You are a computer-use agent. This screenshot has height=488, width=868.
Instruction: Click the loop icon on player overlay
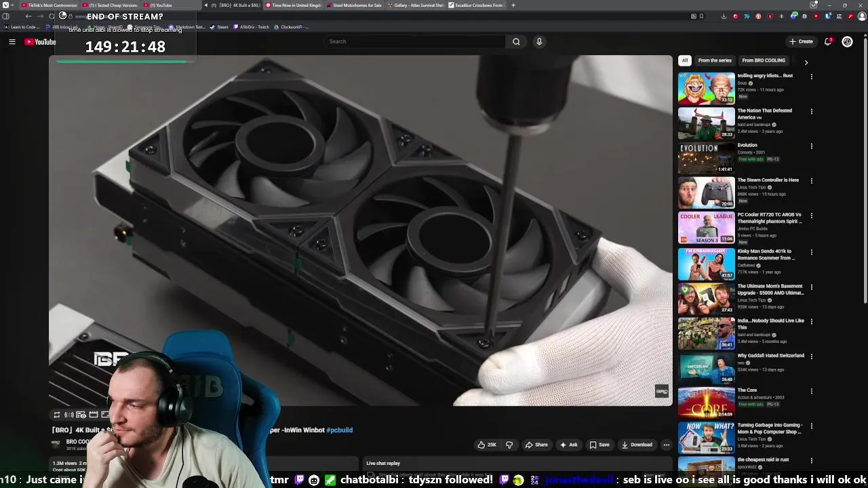(57, 415)
